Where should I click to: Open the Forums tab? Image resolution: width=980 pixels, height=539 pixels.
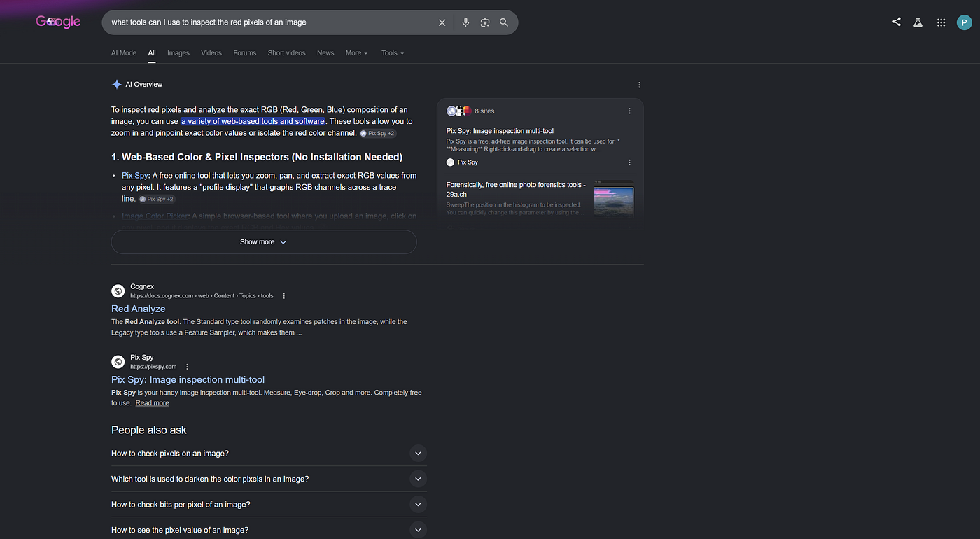pos(245,53)
